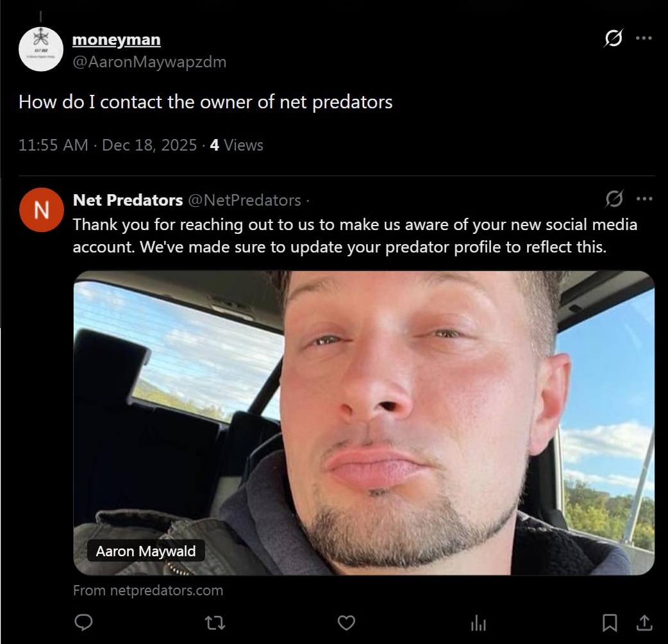
Task: Like the Net Predators reply
Action: coord(346,623)
